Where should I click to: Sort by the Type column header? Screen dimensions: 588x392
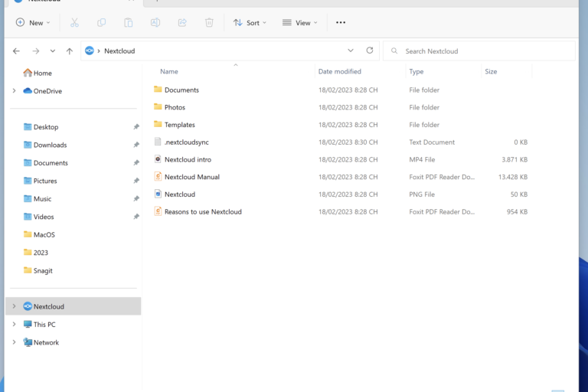(x=416, y=71)
